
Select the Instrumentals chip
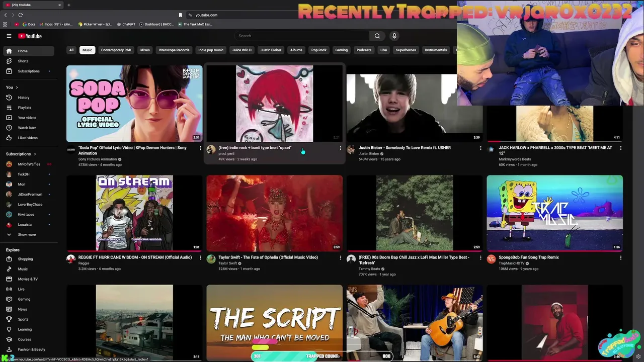[x=436, y=50]
